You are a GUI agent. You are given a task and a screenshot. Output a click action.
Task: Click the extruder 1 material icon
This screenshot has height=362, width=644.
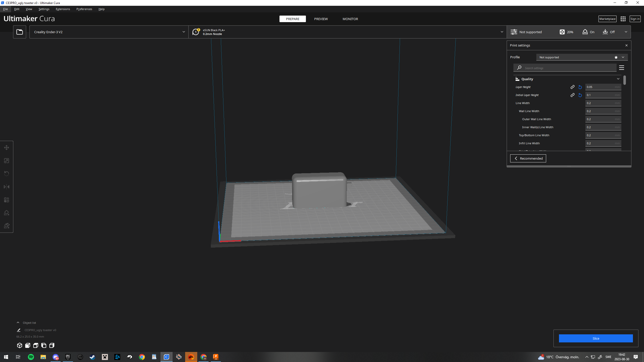[196, 32]
